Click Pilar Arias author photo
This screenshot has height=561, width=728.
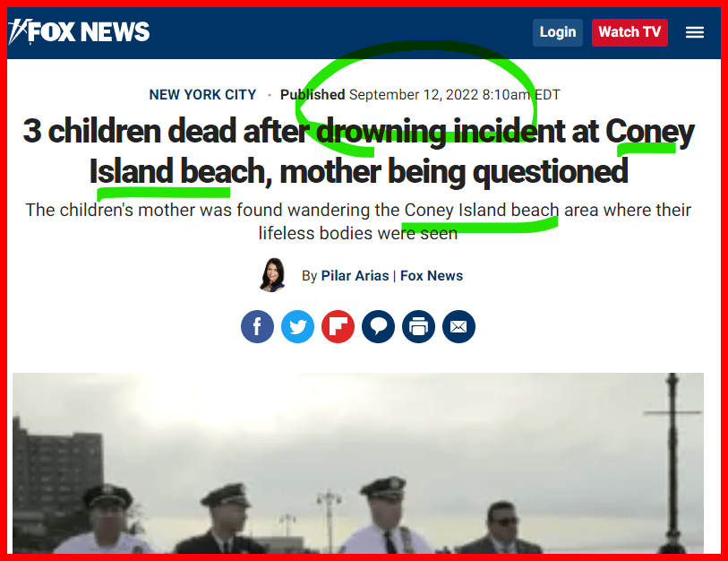[272, 275]
